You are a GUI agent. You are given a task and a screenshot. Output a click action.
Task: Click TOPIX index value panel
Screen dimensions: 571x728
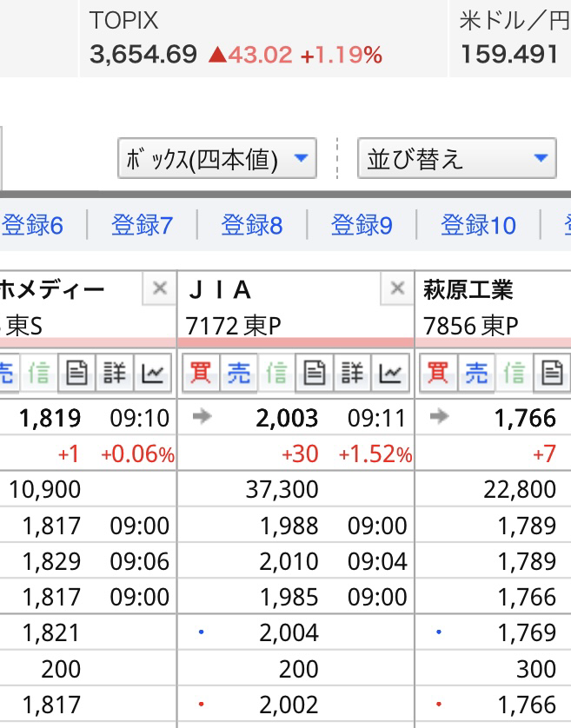[x=263, y=38]
